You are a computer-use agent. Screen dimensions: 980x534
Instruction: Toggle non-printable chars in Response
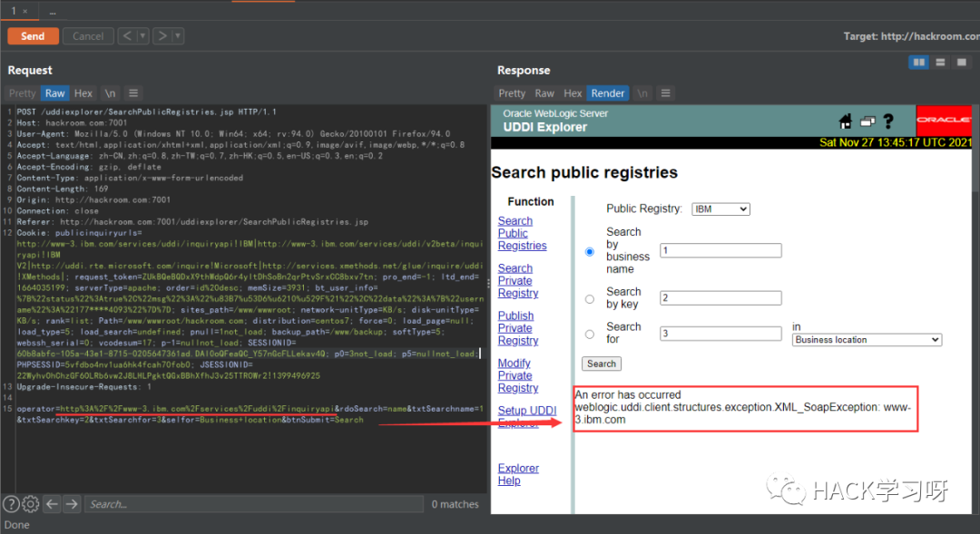pyautogui.click(x=642, y=93)
